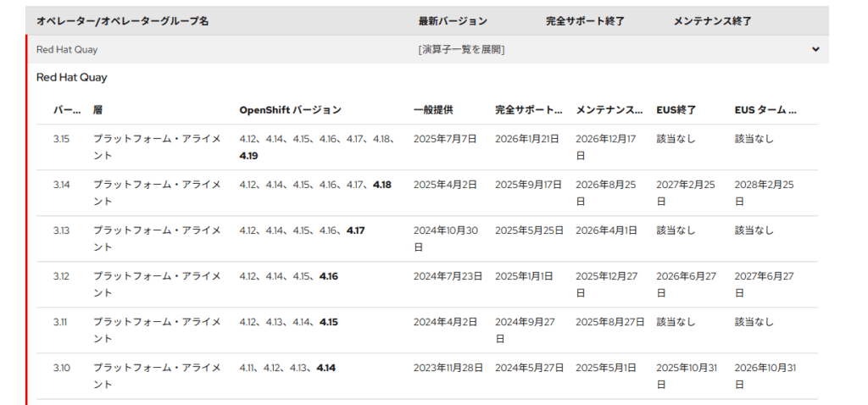Viewport: 868px width, 405px height.
Task: Click bold OpenShift version 4.19
Action: 249,156
